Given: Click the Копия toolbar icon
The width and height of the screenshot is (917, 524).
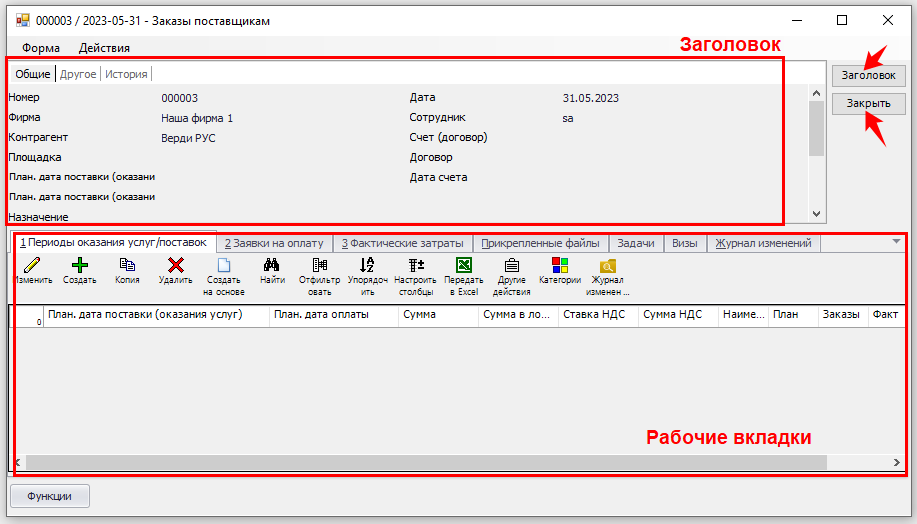Looking at the screenshot, I should point(127,266).
